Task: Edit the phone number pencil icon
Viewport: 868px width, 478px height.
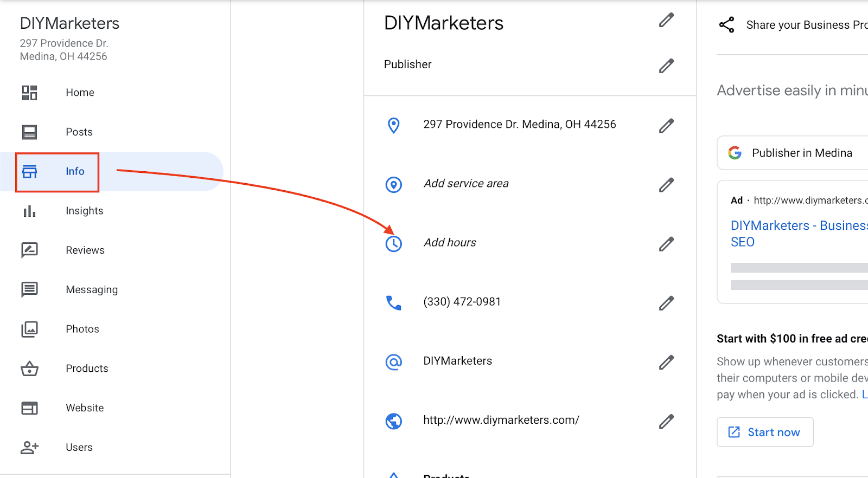Action: 666,303
